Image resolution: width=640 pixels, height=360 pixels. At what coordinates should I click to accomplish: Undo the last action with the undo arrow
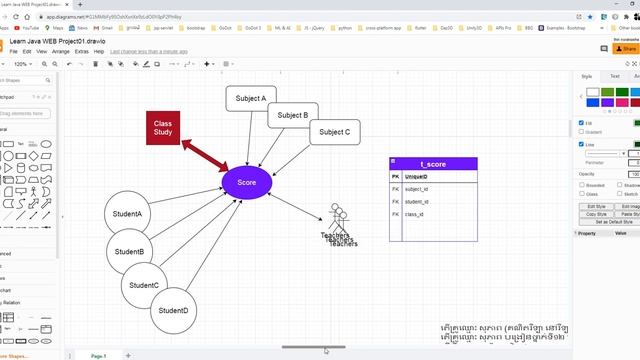69,64
